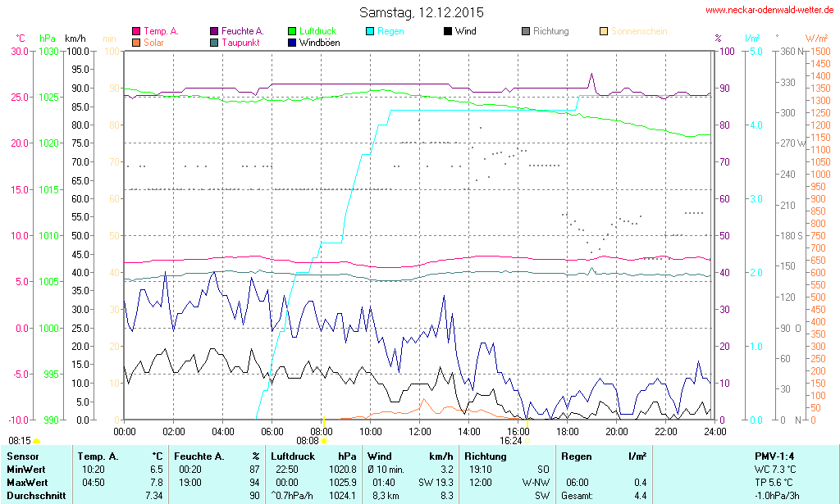Click the sun icon next to 08:15
The width and height of the screenshot is (840, 504).
click(36, 442)
